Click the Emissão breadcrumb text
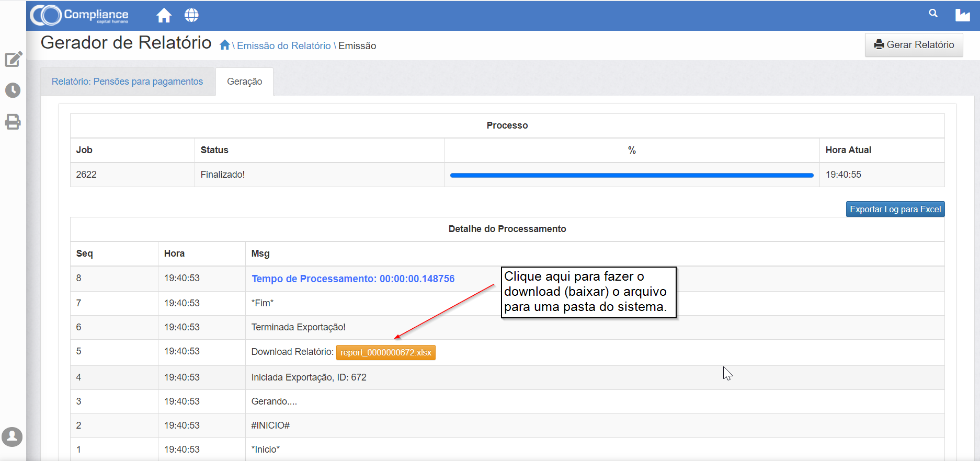Screen dimensions: 980x461 [357, 45]
